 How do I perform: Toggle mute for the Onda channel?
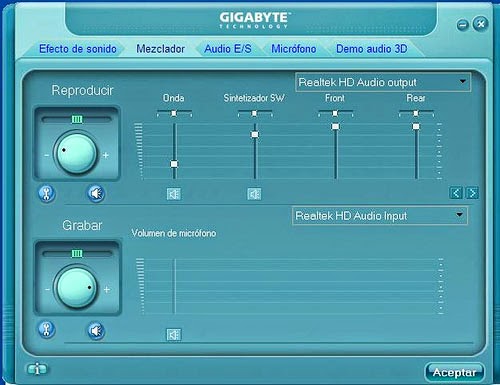[x=174, y=194]
